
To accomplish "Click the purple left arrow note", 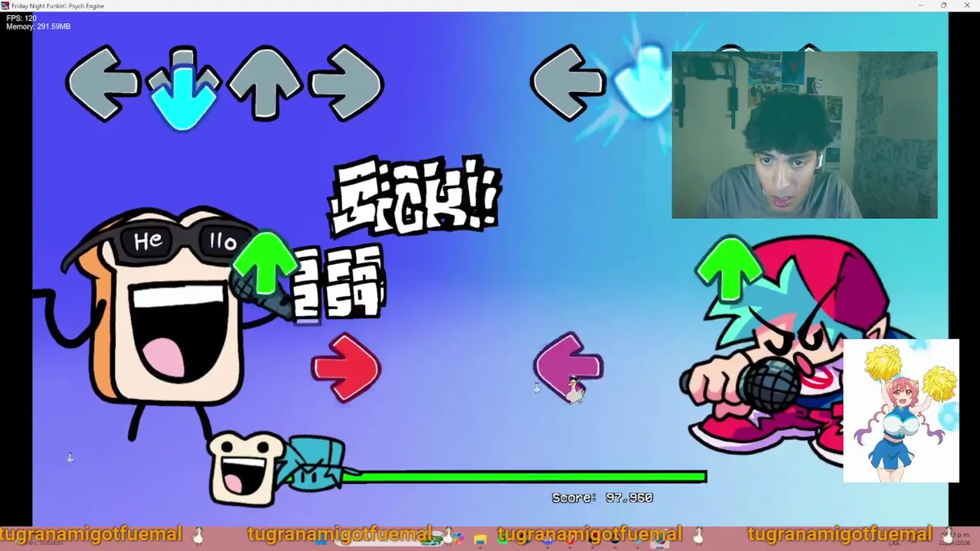I will point(569,366).
